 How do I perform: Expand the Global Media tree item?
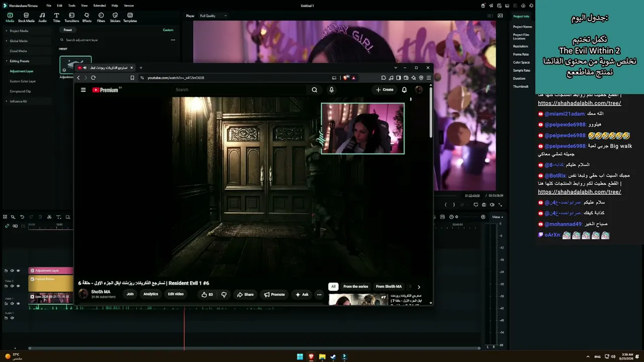click(6, 41)
